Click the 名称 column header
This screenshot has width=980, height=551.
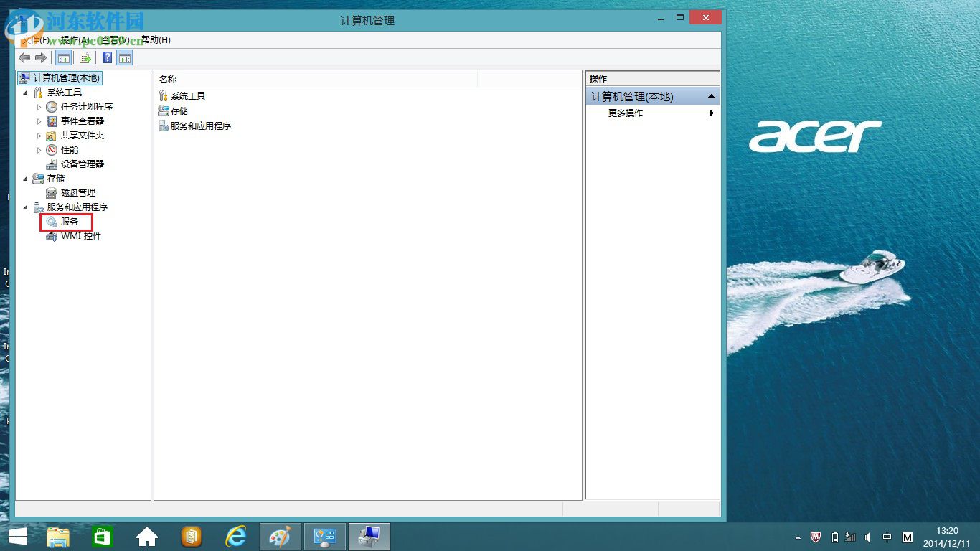tap(167, 79)
